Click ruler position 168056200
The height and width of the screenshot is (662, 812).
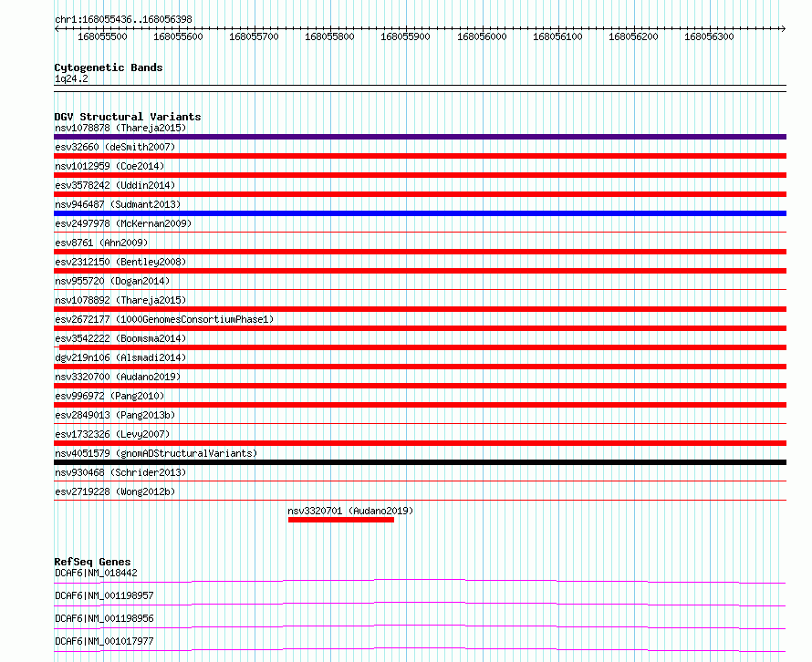[x=633, y=36]
